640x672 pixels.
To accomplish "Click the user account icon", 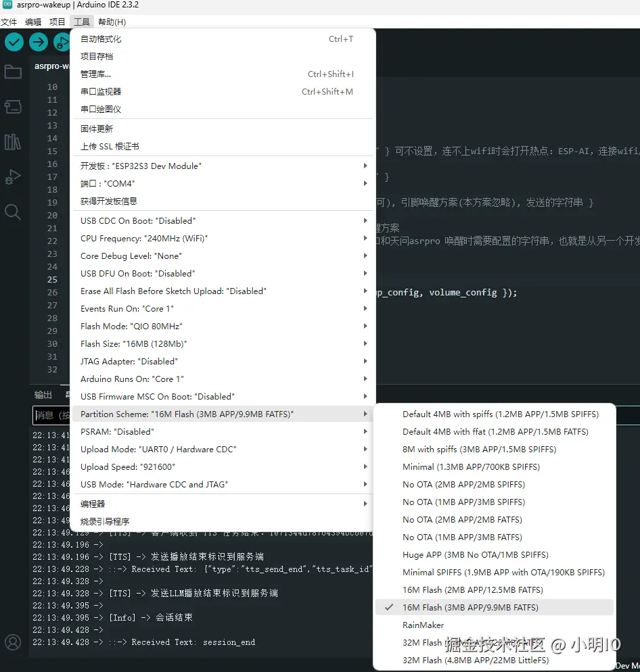I will pos(13,642).
